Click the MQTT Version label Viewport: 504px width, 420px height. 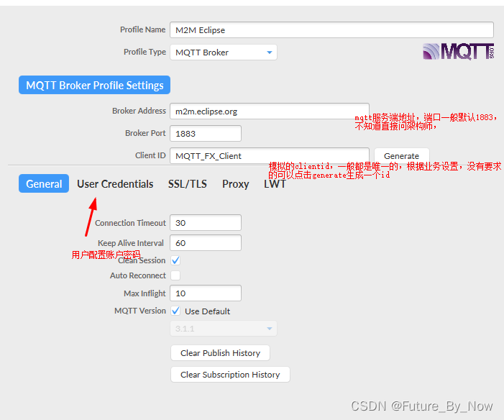pos(140,311)
